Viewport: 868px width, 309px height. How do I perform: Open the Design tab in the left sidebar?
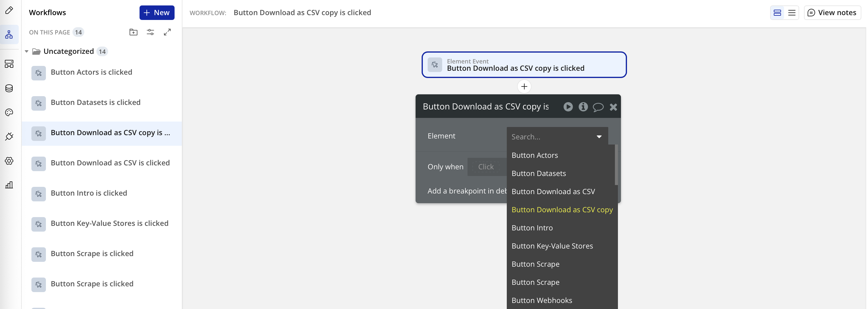point(9,11)
